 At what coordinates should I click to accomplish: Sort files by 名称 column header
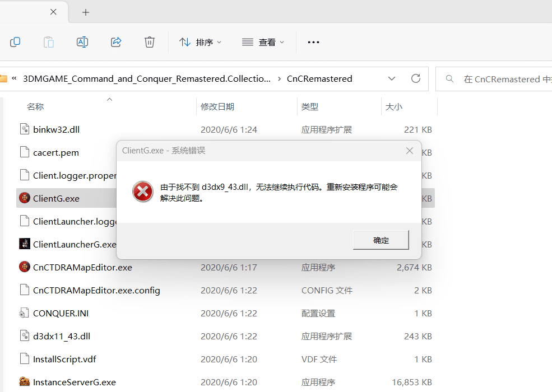point(35,106)
